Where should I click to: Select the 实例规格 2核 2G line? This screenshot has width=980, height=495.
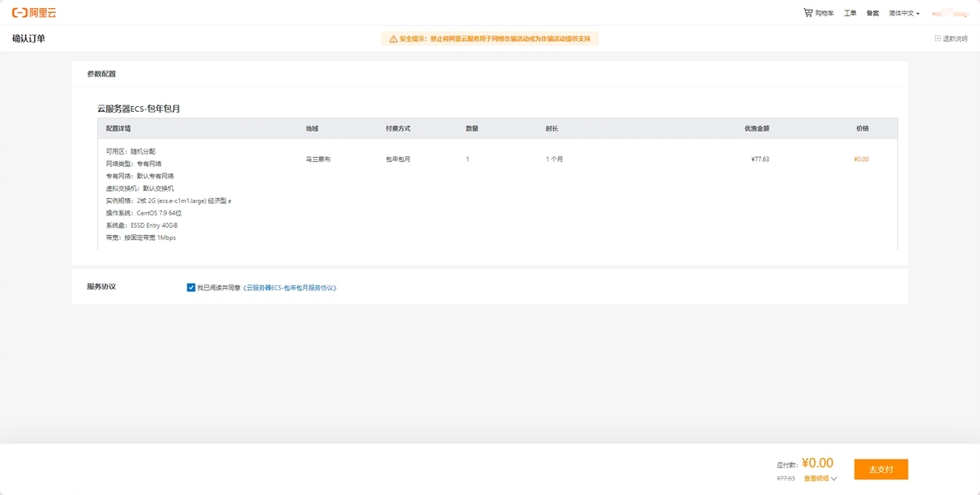(x=169, y=201)
